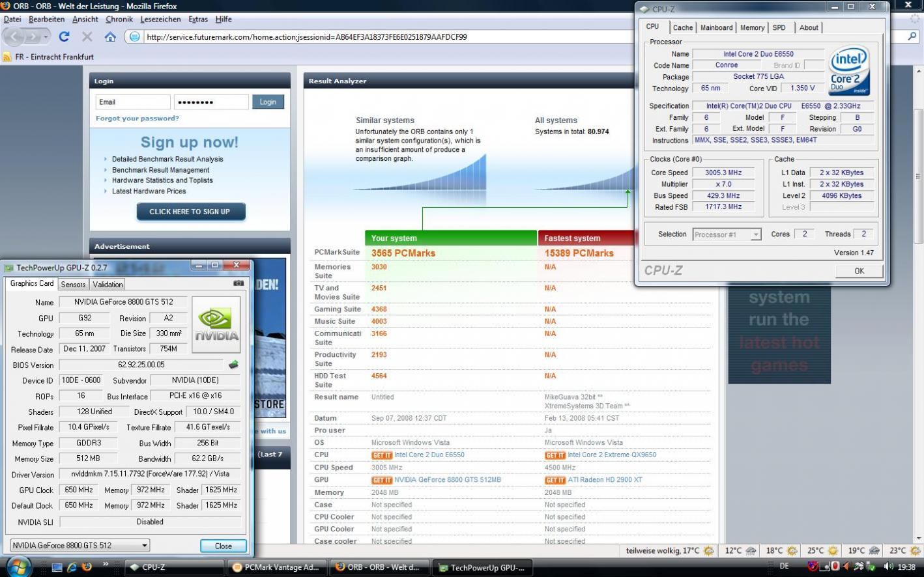Click Close in the GPU-Z window

[223, 546]
